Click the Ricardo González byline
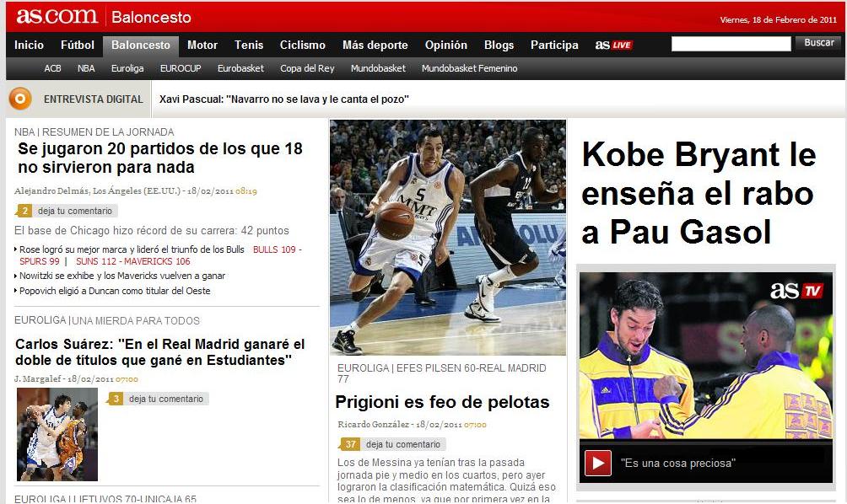The image size is (847, 504). pyautogui.click(x=374, y=425)
